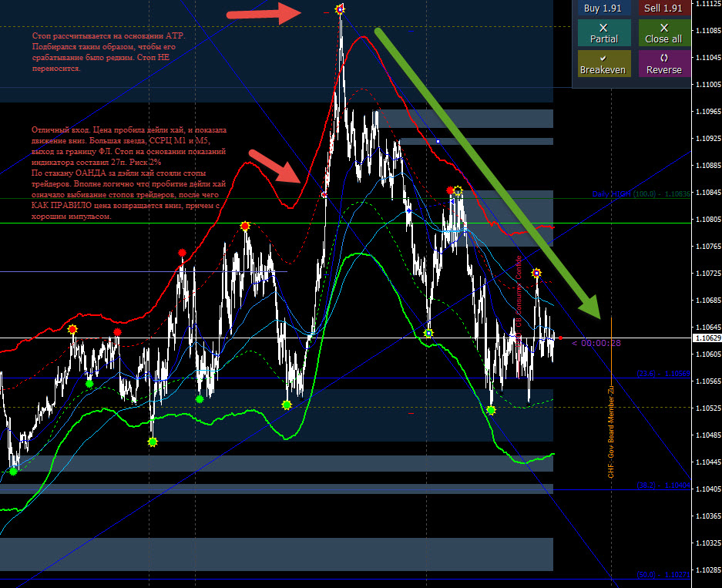The image size is (722, 588).
Task: Click the Fibonacci (50.0) - 1.10271 label
Action: click(x=663, y=575)
